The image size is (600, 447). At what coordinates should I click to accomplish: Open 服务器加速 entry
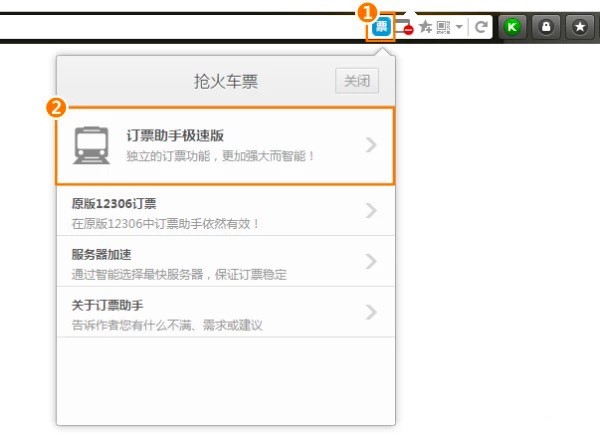225,261
